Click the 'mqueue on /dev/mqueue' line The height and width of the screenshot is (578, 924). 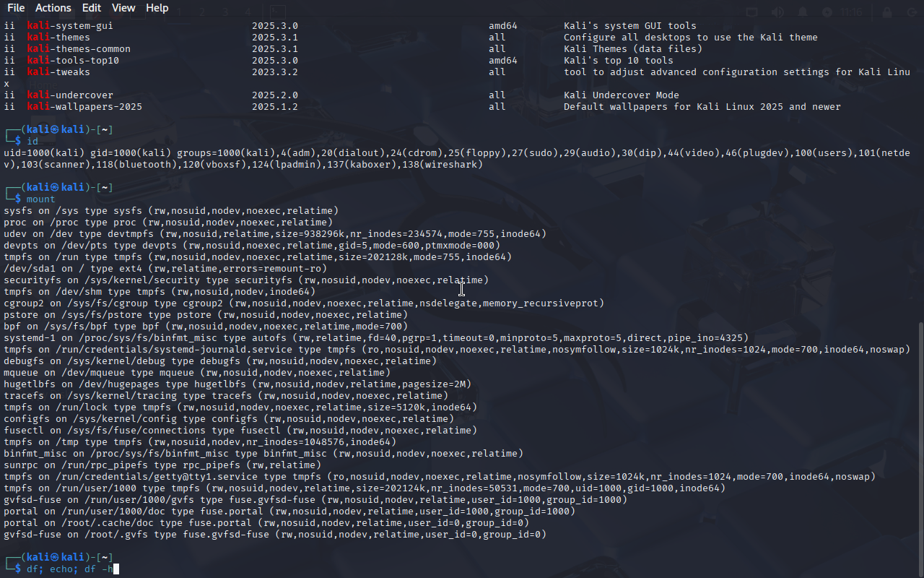tap(197, 373)
